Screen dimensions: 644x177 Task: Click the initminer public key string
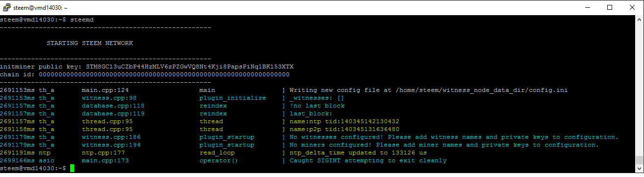coord(190,66)
